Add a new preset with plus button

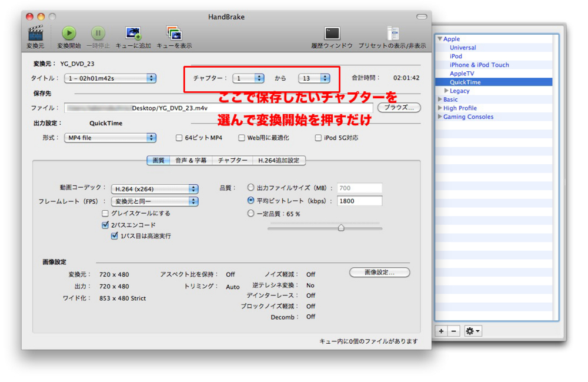click(442, 331)
